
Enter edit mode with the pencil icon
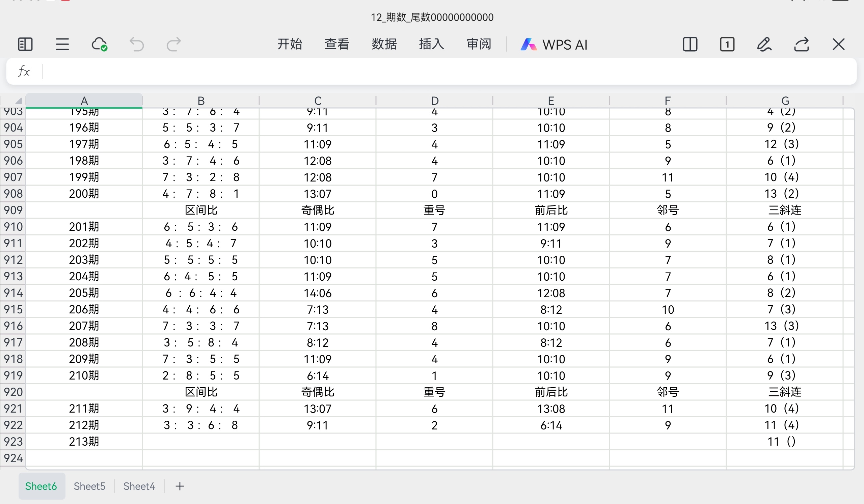pyautogui.click(x=764, y=44)
